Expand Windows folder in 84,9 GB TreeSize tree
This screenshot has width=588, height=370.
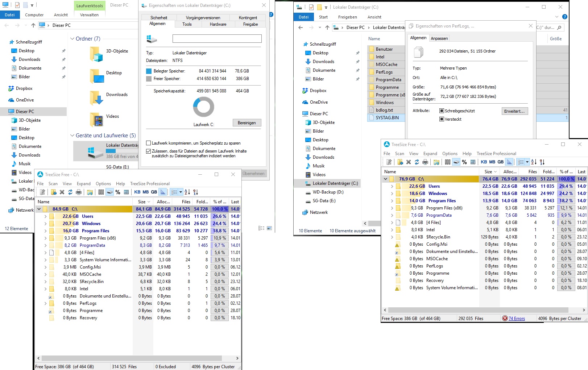point(45,224)
